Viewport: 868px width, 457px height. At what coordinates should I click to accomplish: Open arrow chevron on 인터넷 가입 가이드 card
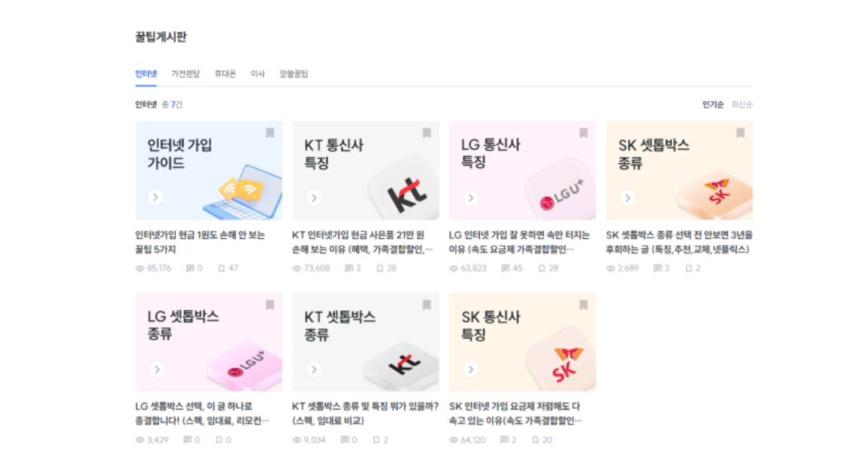click(155, 197)
